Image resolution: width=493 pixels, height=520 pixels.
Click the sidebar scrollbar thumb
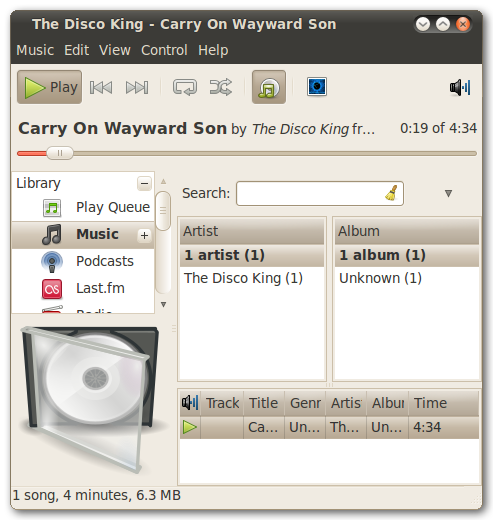tap(163, 211)
